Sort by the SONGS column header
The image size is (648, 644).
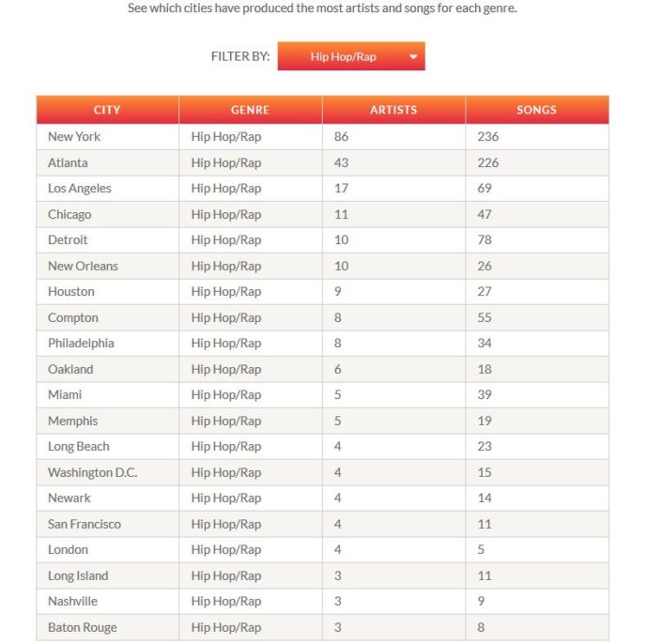pos(537,110)
